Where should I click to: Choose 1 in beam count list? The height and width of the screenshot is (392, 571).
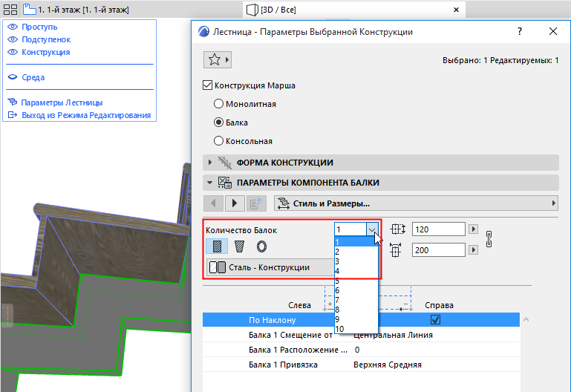(356, 242)
